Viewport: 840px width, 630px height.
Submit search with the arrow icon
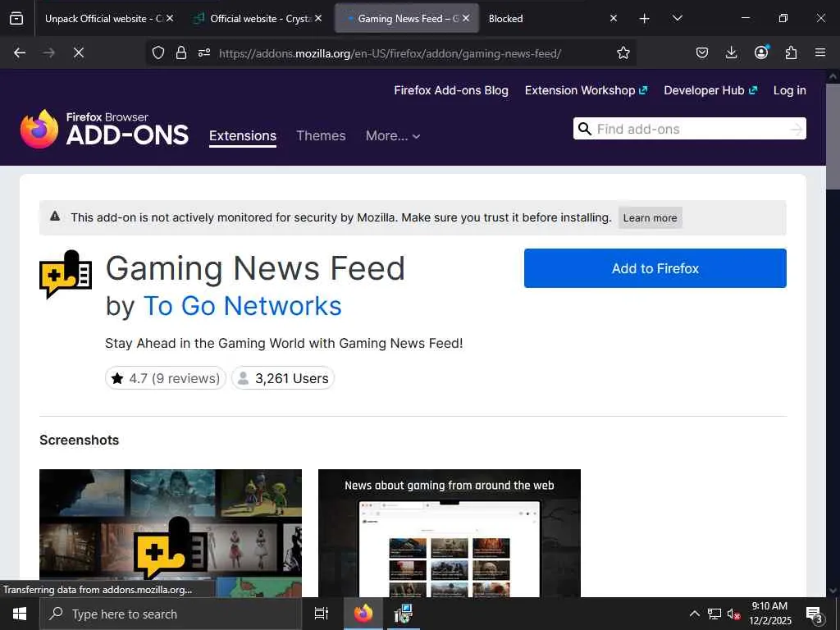[797, 129]
